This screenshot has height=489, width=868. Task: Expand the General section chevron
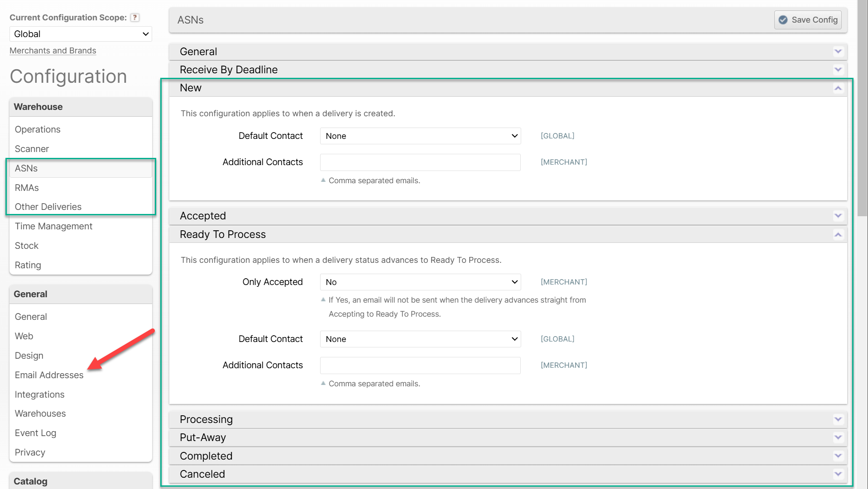[x=838, y=52]
